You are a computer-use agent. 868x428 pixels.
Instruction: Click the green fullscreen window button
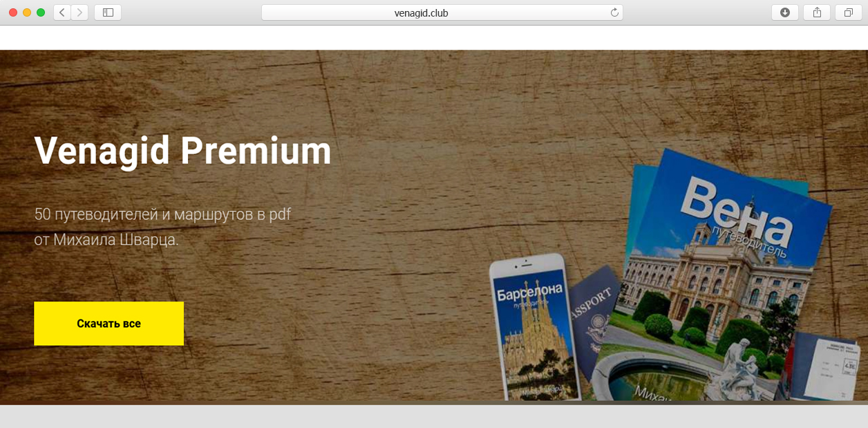point(41,12)
